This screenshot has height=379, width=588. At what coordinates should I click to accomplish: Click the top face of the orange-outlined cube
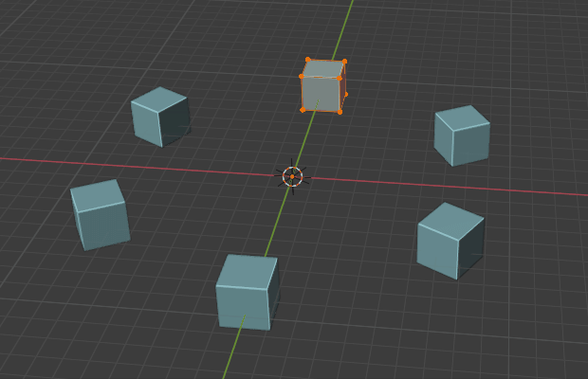pyautogui.click(x=322, y=69)
